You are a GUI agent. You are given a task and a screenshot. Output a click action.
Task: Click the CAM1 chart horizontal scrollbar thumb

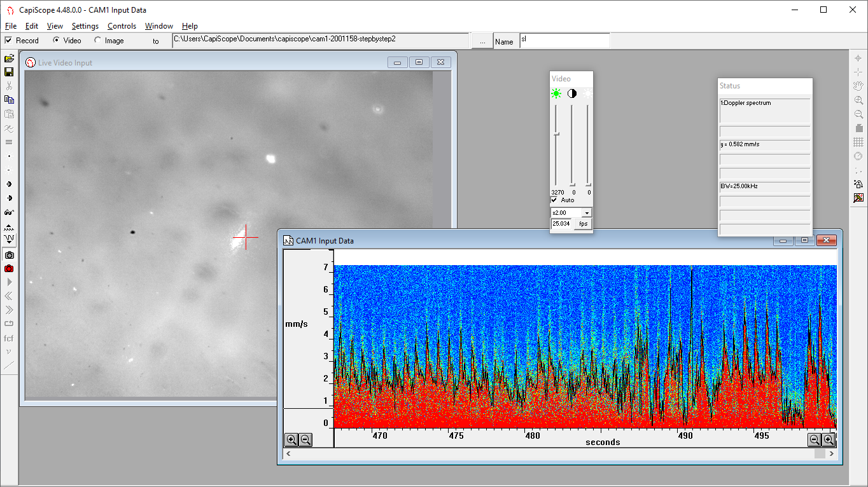pyautogui.click(x=820, y=454)
